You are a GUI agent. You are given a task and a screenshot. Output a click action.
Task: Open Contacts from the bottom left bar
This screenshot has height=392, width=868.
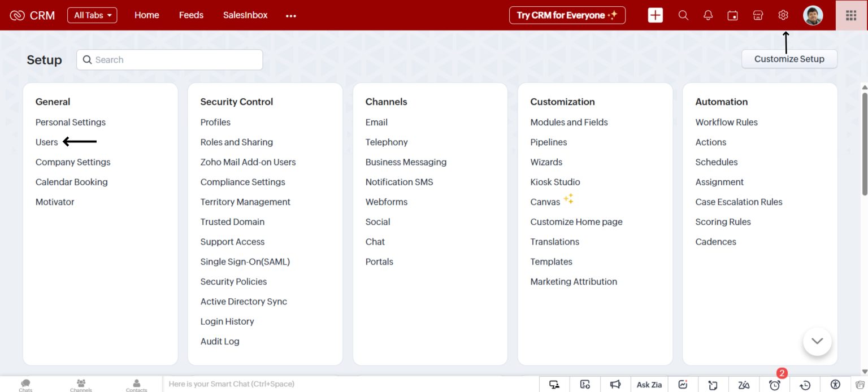coord(136,385)
